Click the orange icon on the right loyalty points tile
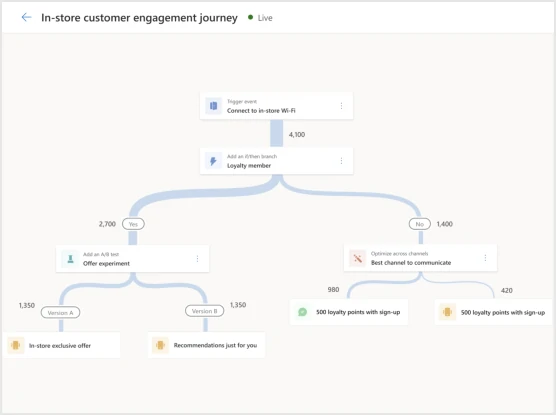The width and height of the screenshot is (556, 415). [x=447, y=312]
